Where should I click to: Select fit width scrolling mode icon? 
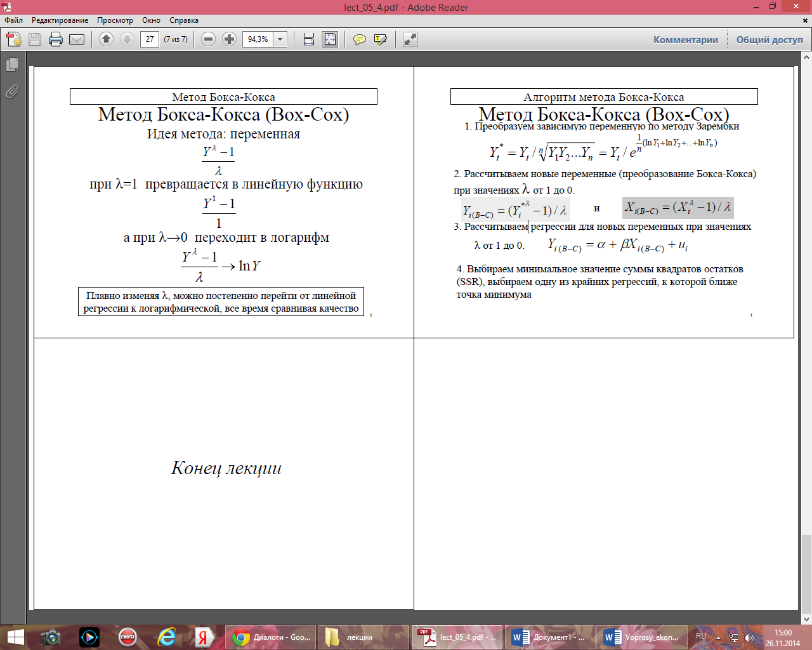309,39
